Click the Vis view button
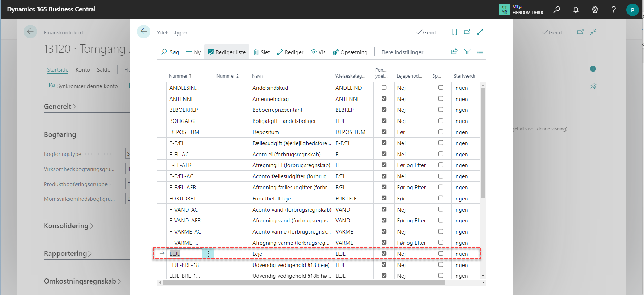Screen dimensions: 644x295 (x=318, y=52)
